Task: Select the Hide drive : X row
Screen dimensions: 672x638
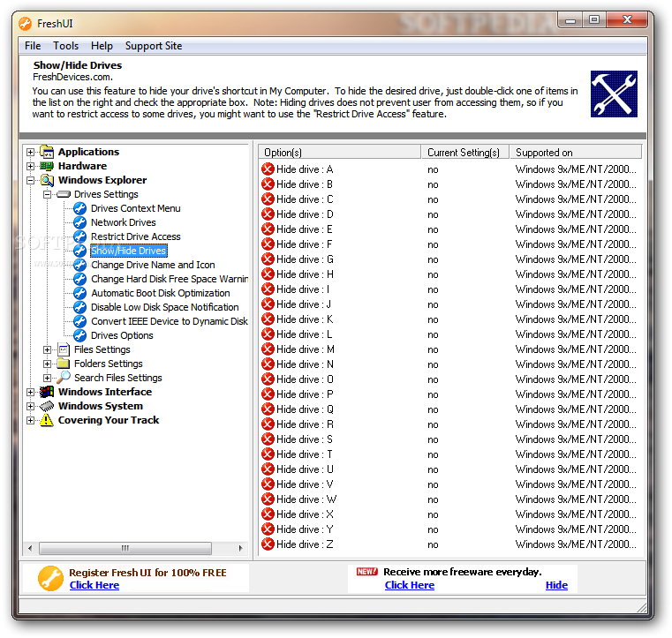Action: click(x=450, y=514)
